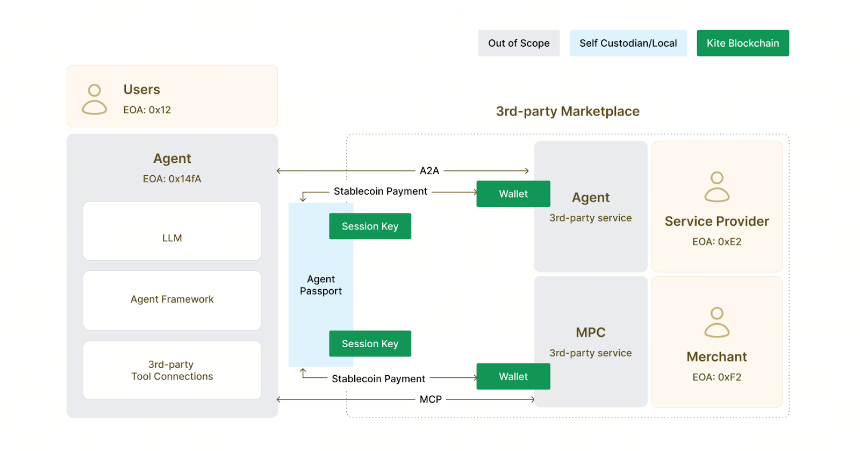Select the Out of Scope legend box
Image resolution: width=860 pixels, height=451 pixels.
click(x=518, y=43)
